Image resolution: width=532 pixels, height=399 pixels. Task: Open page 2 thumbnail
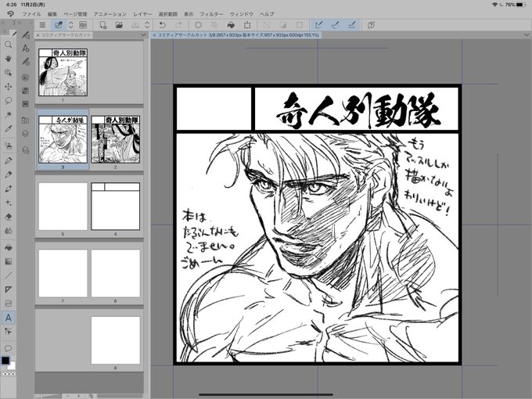pos(115,139)
